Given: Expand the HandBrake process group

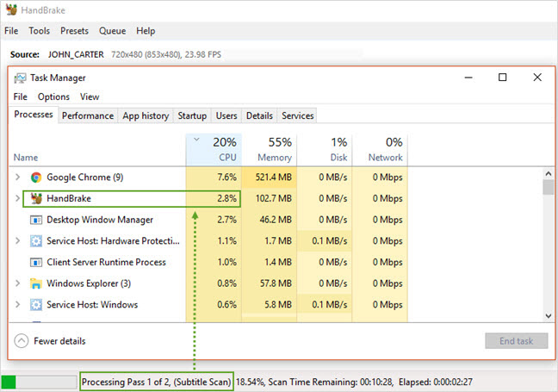Looking at the screenshot, I should (x=17, y=198).
